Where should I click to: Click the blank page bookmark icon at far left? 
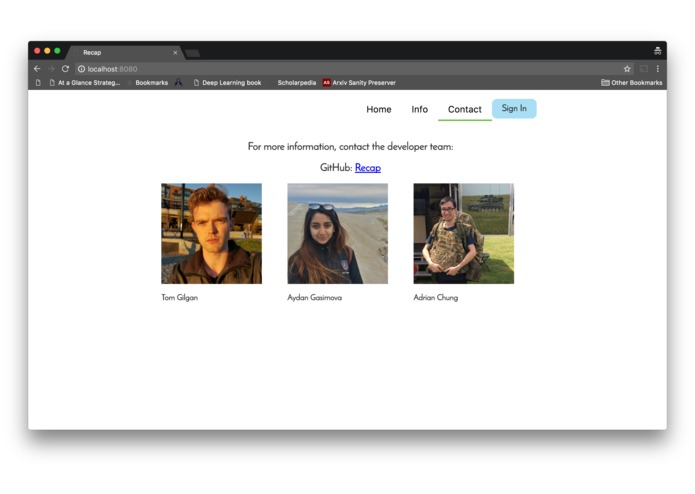tap(38, 82)
